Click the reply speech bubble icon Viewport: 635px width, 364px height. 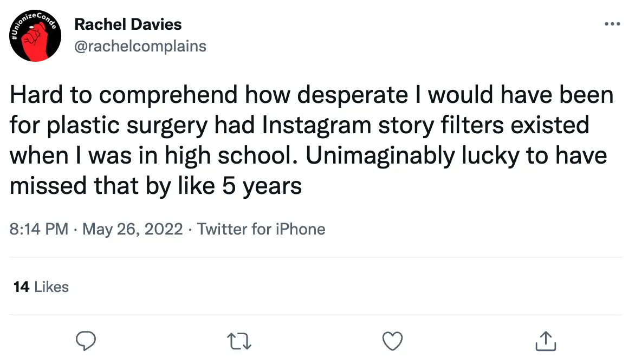86,341
